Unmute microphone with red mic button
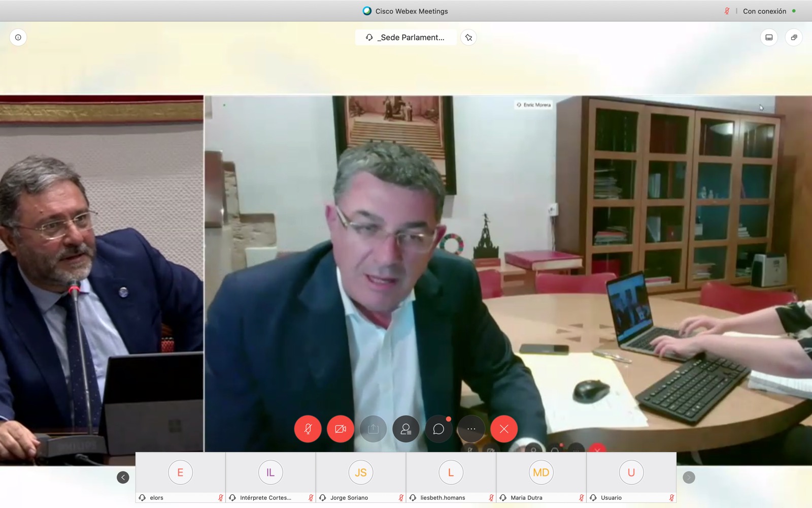This screenshot has height=508, width=812. pos(308,429)
